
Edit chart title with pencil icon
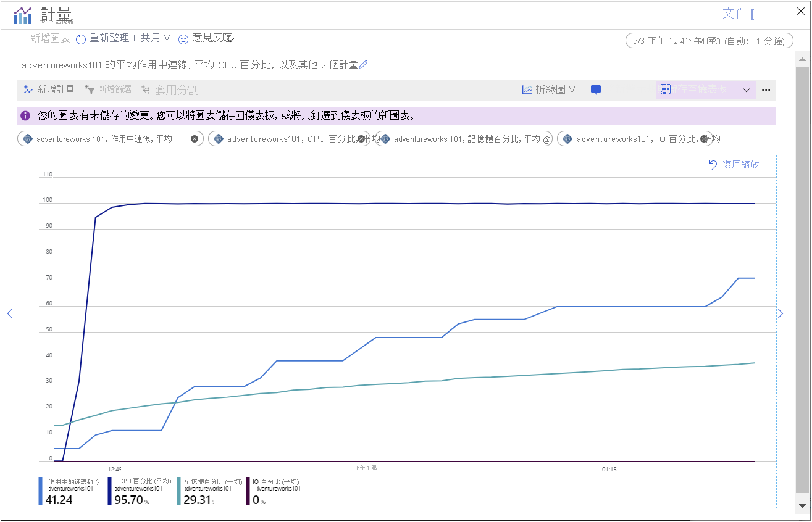pos(363,65)
